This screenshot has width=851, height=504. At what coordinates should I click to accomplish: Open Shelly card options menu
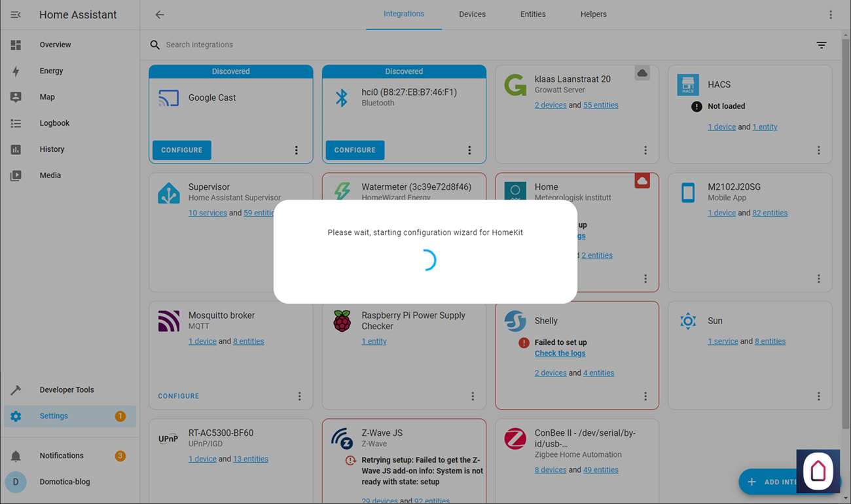click(x=645, y=397)
